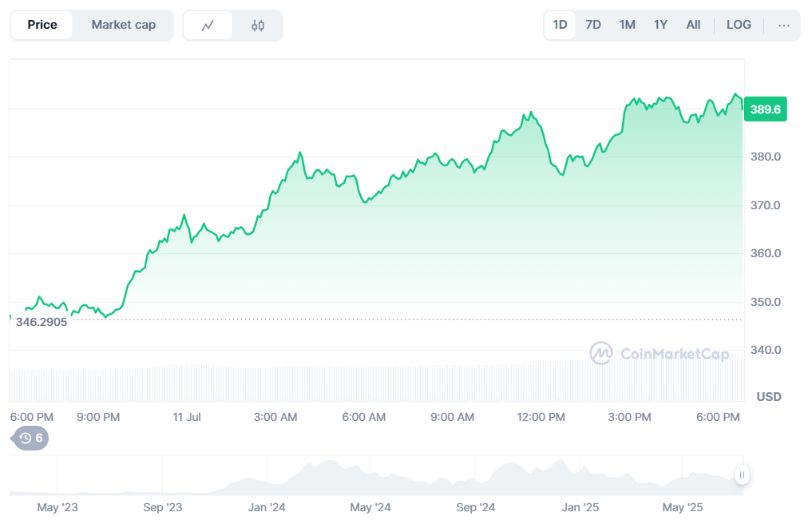Click Jan '24 on the navigator timeline
Image resolution: width=812 pixels, height=524 pixels.
pyautogui.click(x=267, y=507)
